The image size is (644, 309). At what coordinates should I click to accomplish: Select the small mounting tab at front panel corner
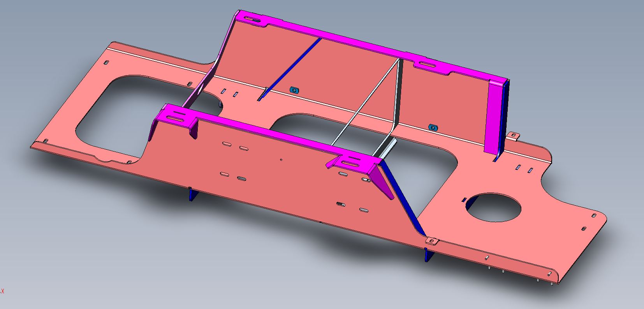431,241
